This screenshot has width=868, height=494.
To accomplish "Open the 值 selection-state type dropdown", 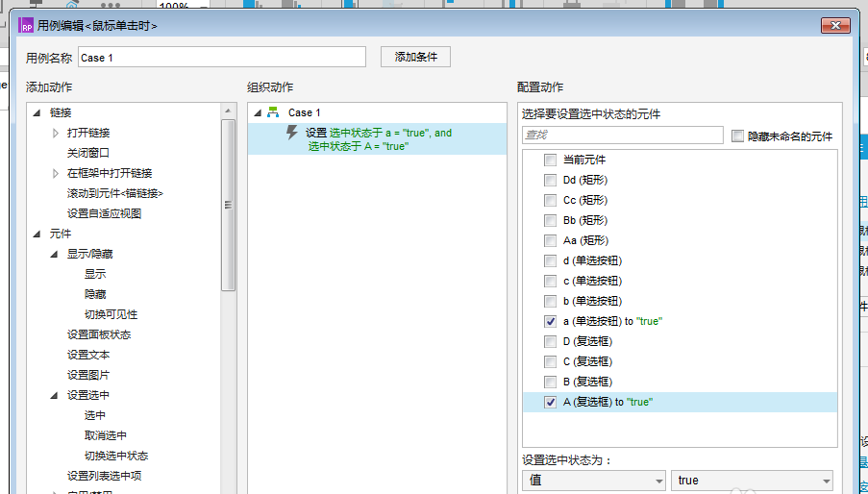I will pos(593,480).
